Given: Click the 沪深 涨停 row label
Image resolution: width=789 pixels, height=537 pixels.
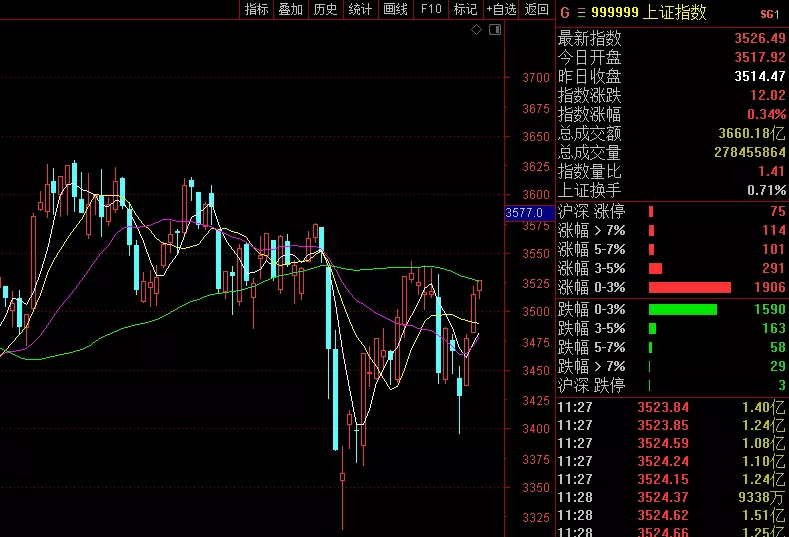Looking at the screenshot, I should click(x=591, y=211).
